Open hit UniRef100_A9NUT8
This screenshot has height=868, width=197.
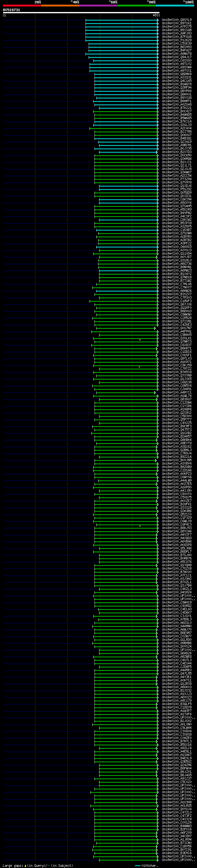[x=177, y=54]
